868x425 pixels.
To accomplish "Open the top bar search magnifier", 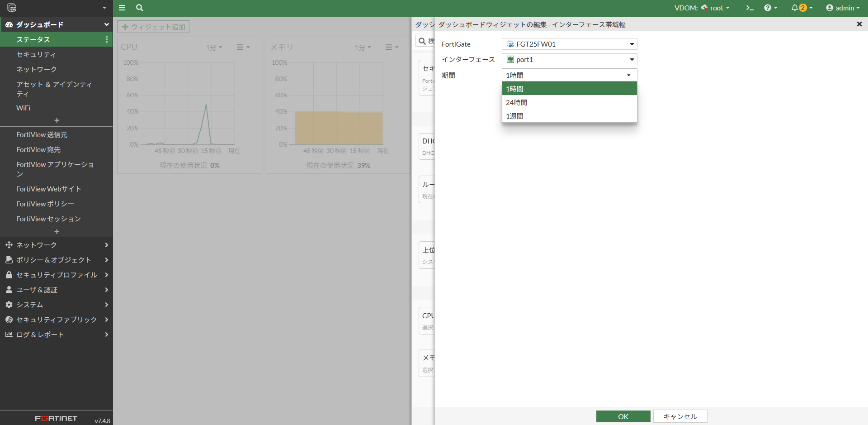I will [140, 8].
